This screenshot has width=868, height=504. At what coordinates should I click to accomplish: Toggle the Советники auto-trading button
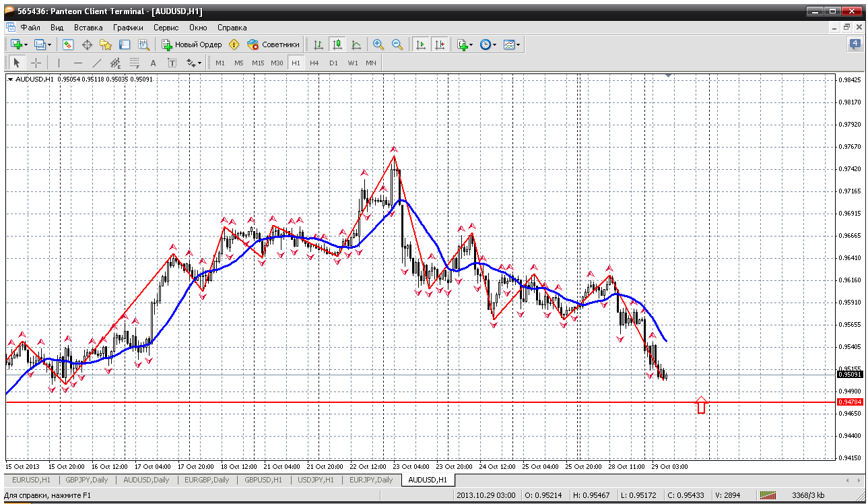tap(273, 44)
